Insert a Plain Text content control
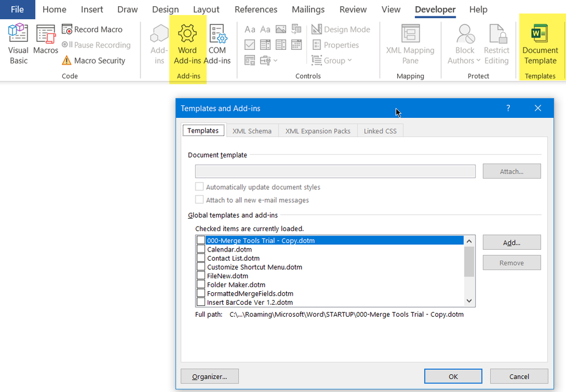This screenshot has height=392, width=566. pos(265,29)
